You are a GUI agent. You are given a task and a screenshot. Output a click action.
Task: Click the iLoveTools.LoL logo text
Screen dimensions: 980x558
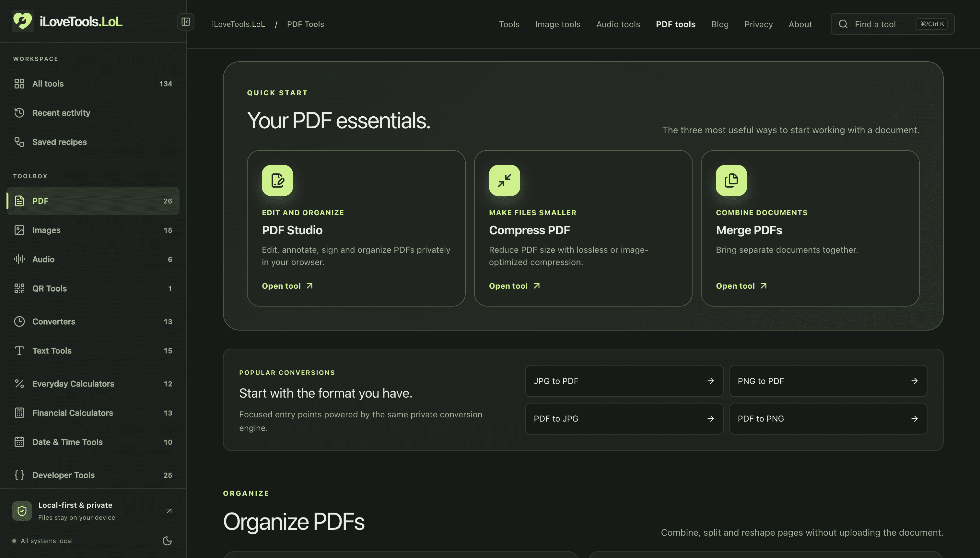coord(81,21)
